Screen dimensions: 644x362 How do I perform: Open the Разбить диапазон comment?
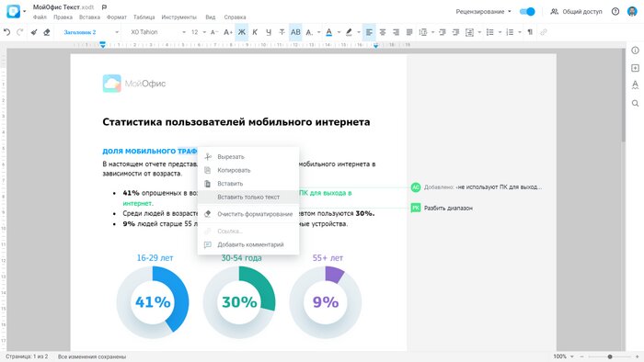click(442, 208)
